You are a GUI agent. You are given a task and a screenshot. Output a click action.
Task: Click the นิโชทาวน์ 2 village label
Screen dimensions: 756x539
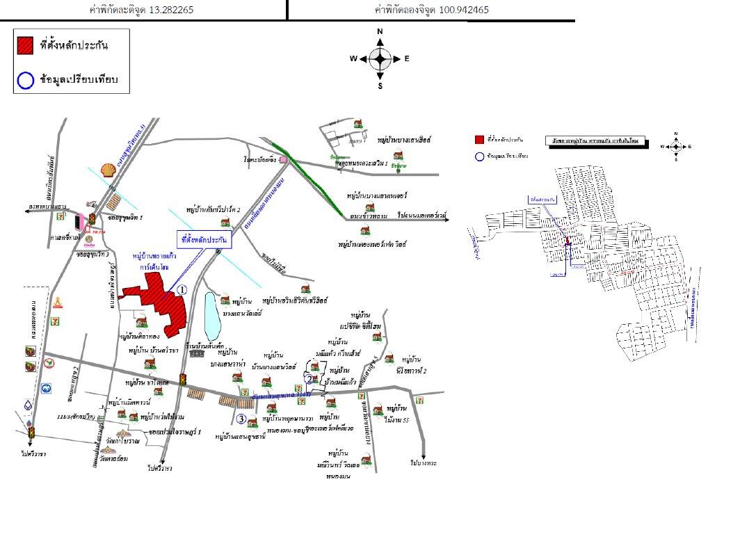(412, 371)
